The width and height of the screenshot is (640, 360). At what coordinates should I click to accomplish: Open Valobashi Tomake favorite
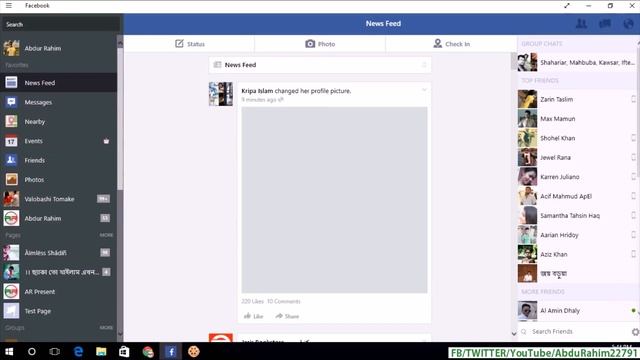pyautogui.click(x=58, y=199)
